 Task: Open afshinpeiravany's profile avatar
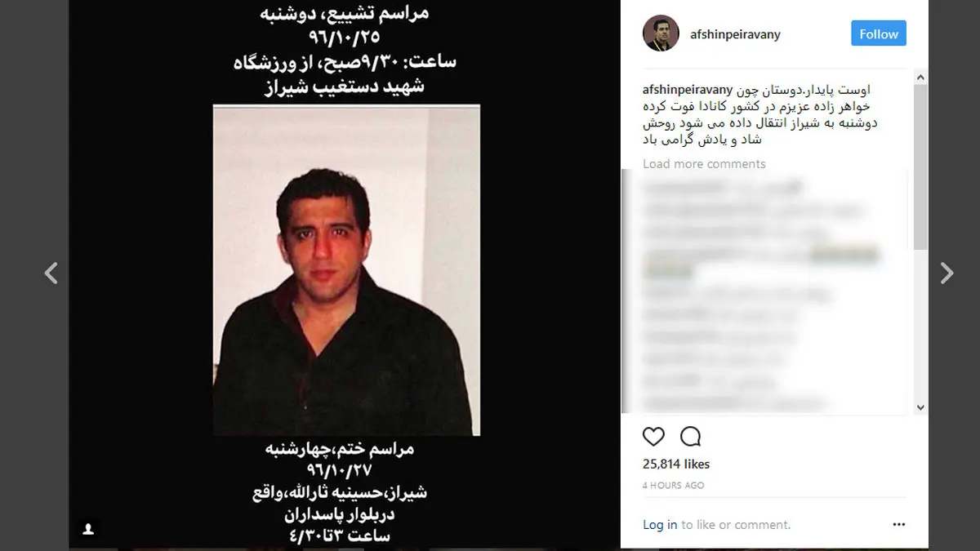tap(661, 33)
